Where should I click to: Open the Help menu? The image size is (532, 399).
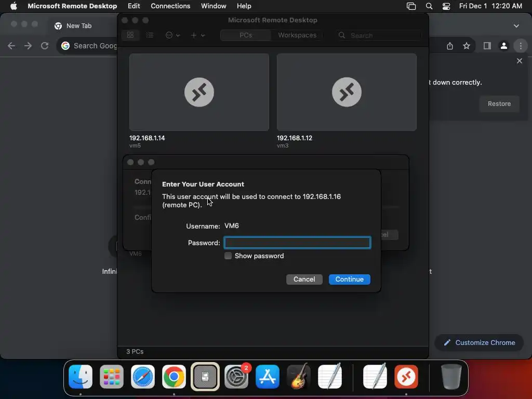(x=244, y=6)
